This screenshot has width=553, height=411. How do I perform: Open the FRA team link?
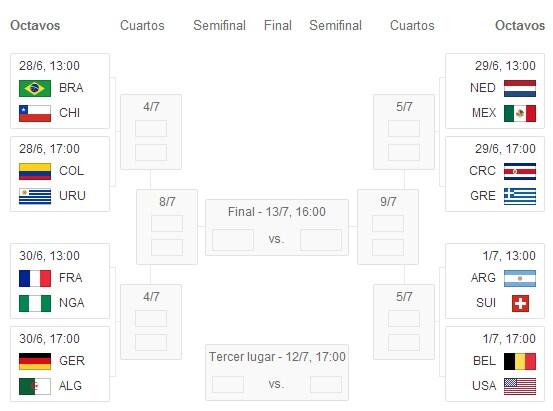click(x=71, y=278)
